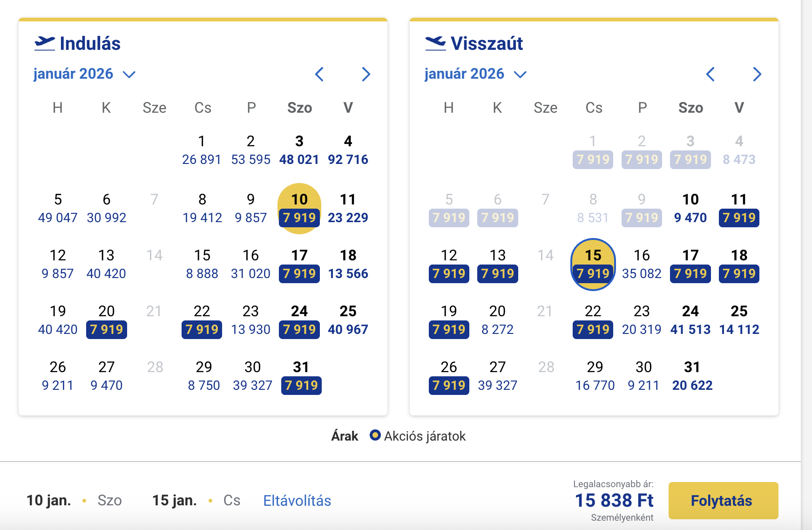Select return date 16 priced 35 082

(x=642, y=264)
